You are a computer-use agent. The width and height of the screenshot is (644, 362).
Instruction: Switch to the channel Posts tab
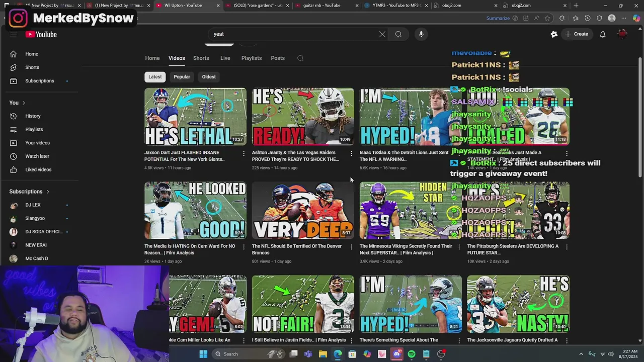(278, 58)
